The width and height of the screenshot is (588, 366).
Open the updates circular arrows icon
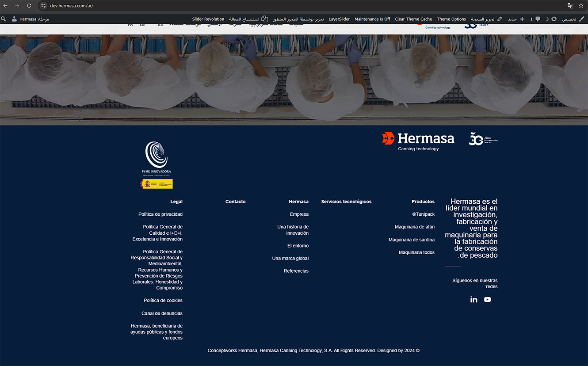(x=554, y=19)
